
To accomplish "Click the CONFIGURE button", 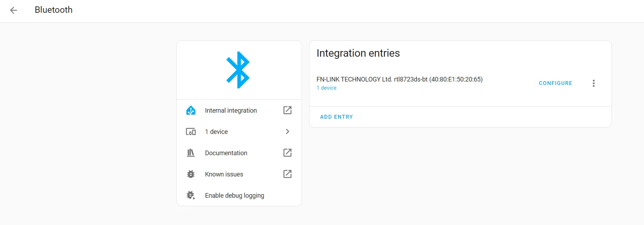I will point(555,83).
